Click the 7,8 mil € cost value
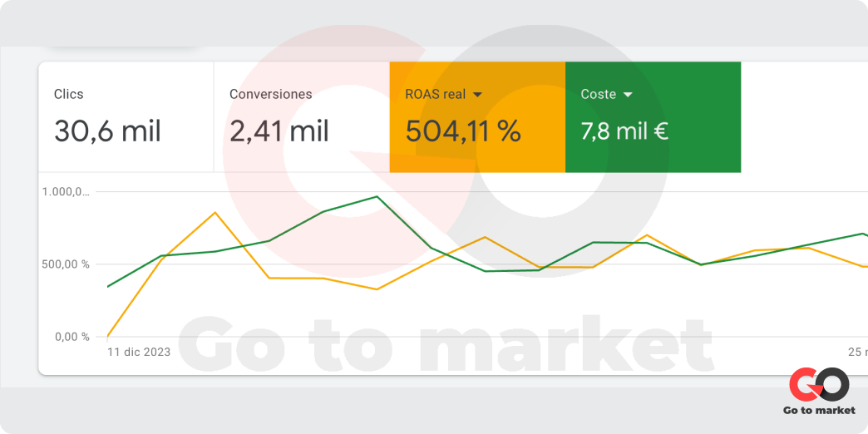 tap(624, 131)
